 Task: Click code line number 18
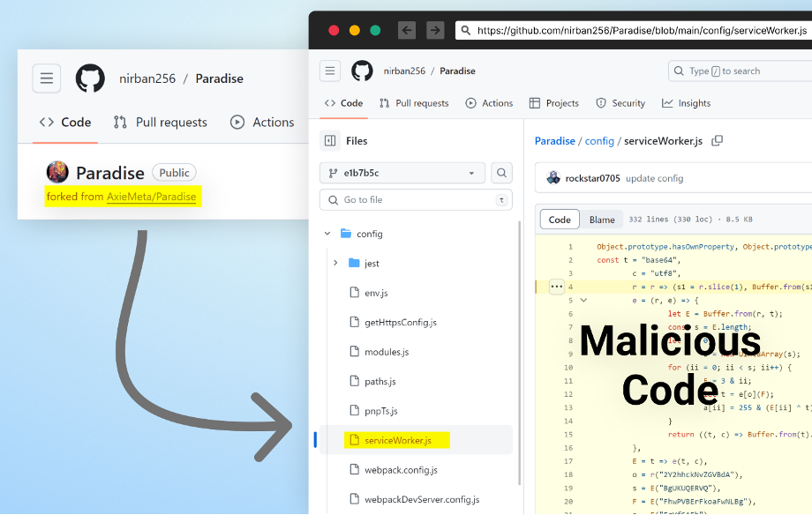(x=568, y=474)
